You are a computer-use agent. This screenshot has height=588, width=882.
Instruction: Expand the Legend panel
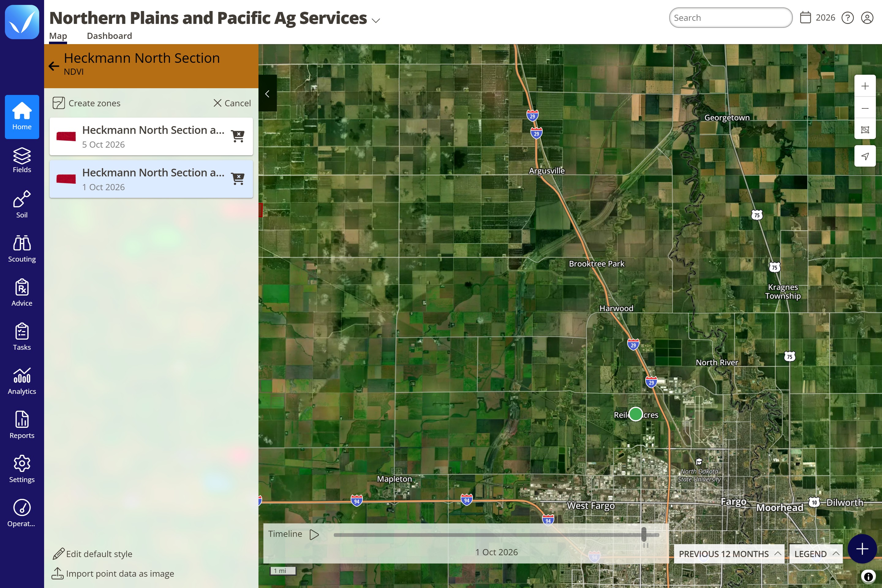pos(816,554)
